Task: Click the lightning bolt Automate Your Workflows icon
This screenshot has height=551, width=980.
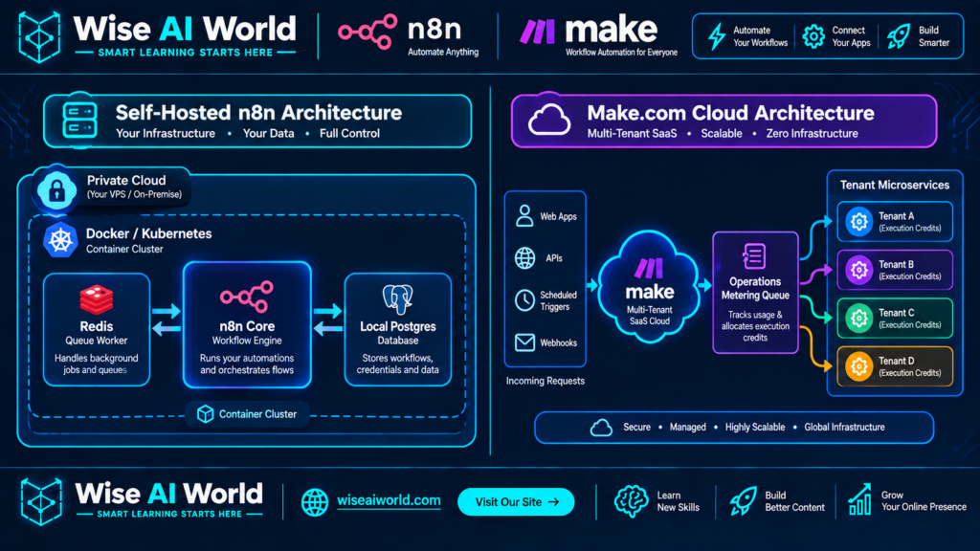Action: (x=716, y=36)
